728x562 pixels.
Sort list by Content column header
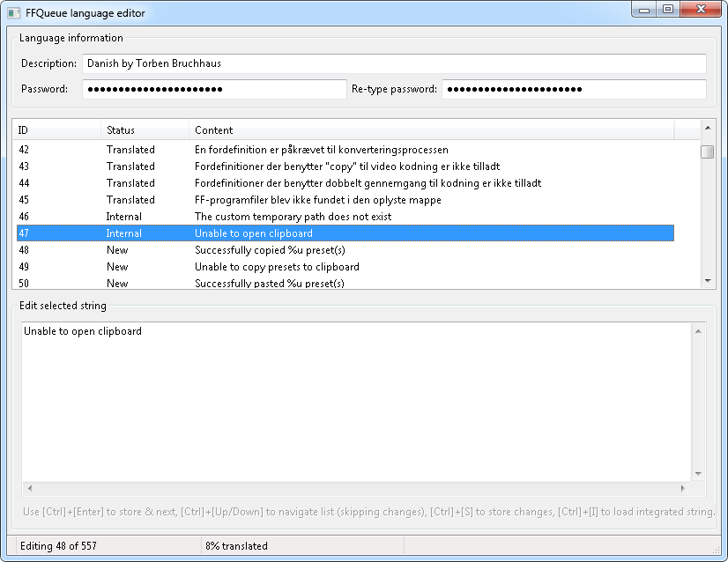pos(431,130)
